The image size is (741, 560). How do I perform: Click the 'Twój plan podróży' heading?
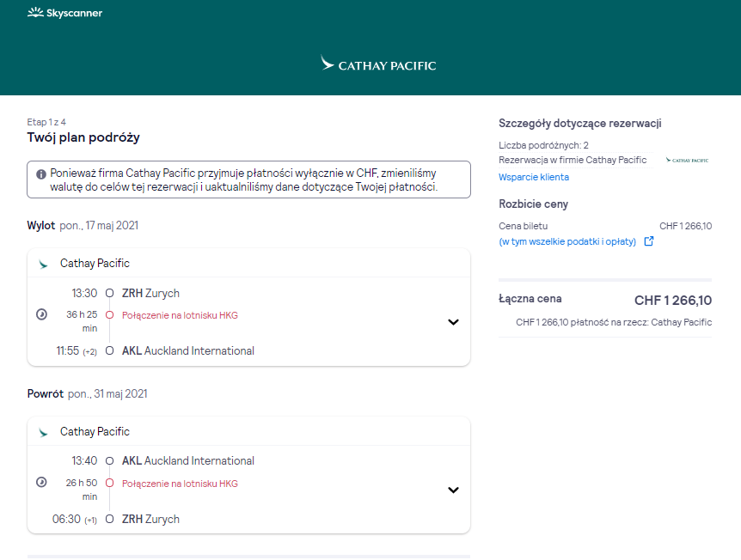click(83, 137)
